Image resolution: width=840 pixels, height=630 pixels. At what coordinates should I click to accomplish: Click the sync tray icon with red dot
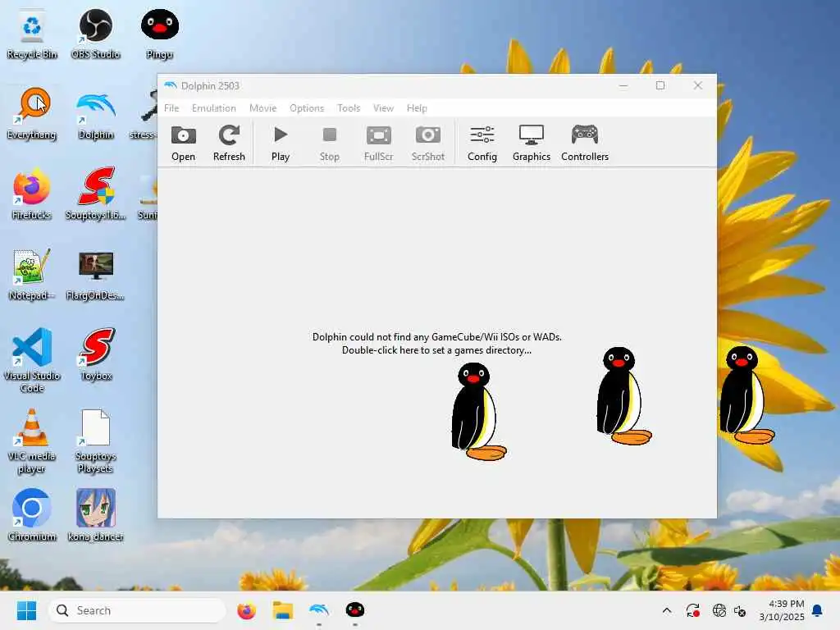point(692,610)
